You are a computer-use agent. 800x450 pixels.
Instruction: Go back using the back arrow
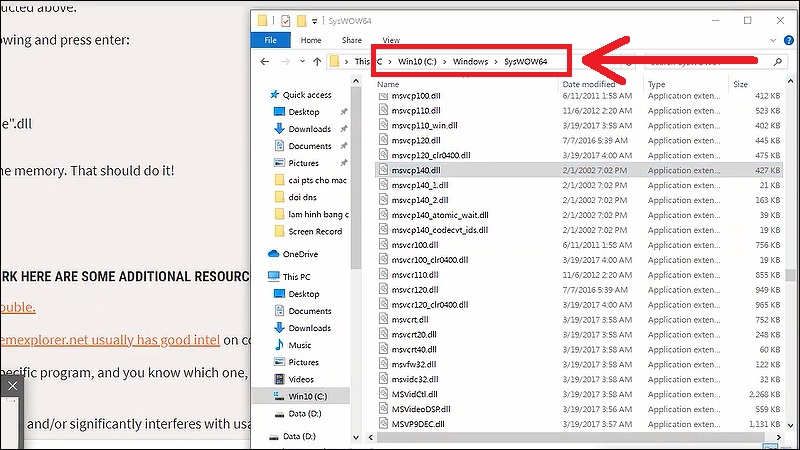tap(264, 62)
